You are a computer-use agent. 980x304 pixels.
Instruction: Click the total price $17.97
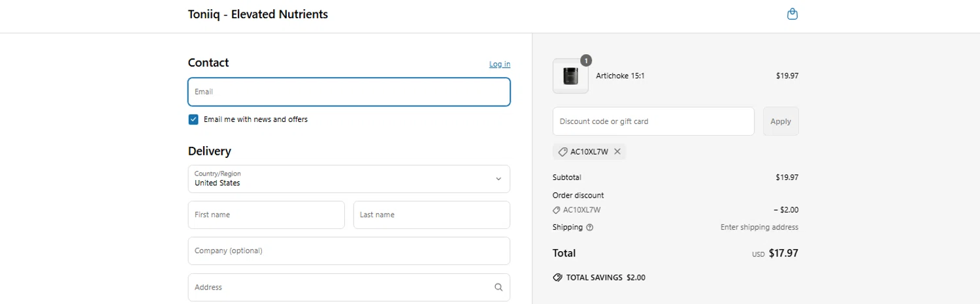coord(783,253)
